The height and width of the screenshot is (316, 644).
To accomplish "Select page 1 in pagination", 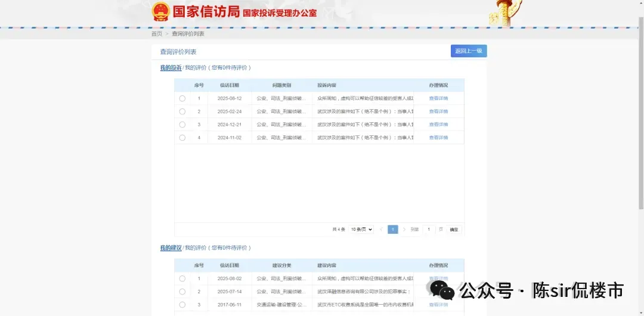I will click(x=392, y=230).
